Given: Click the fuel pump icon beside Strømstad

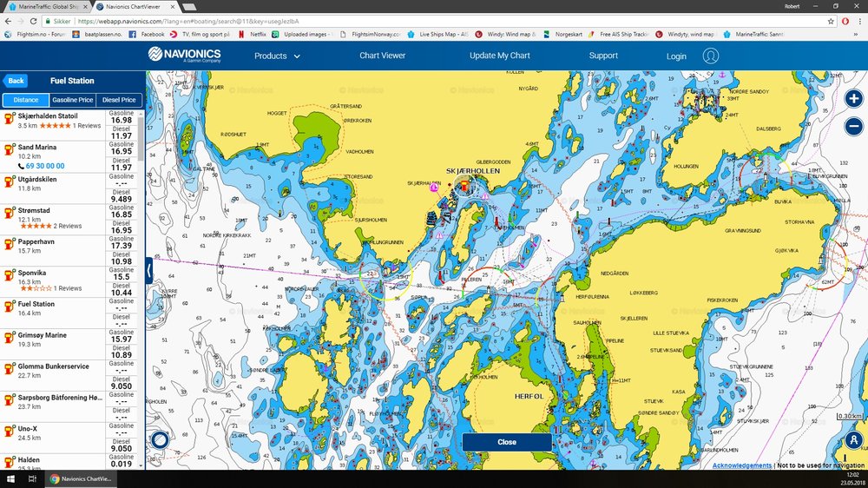Looking at the screenshot, I should pos(10,212).
